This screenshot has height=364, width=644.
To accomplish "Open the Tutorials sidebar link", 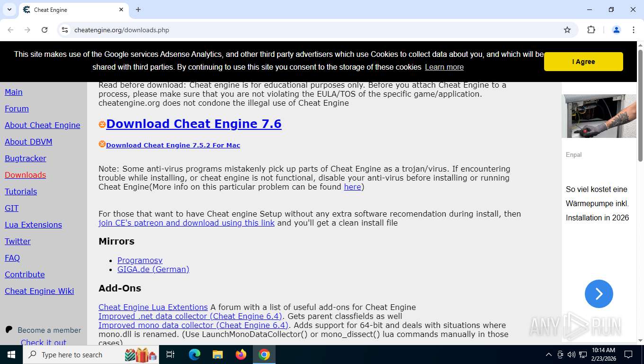I will [21, 191].
